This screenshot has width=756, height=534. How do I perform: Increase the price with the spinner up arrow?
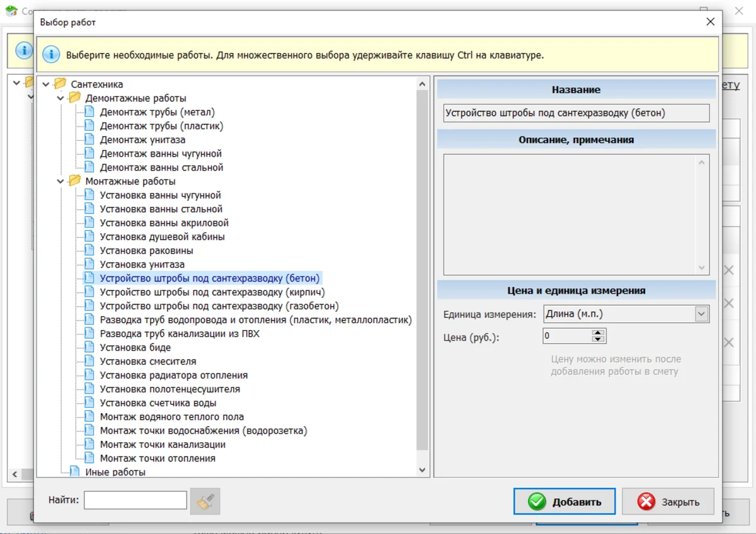click(x=598, y=332)
